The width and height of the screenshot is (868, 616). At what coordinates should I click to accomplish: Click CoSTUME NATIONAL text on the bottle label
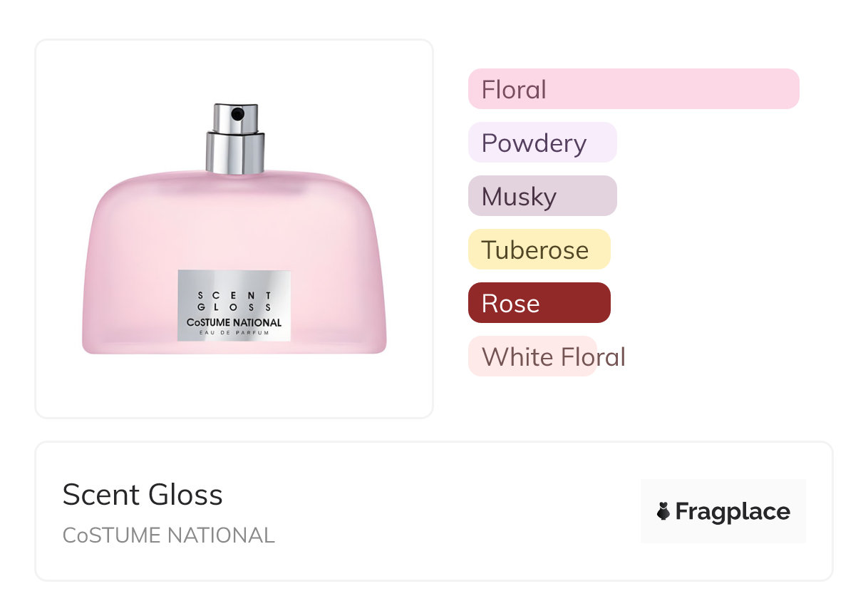[234, 322]
